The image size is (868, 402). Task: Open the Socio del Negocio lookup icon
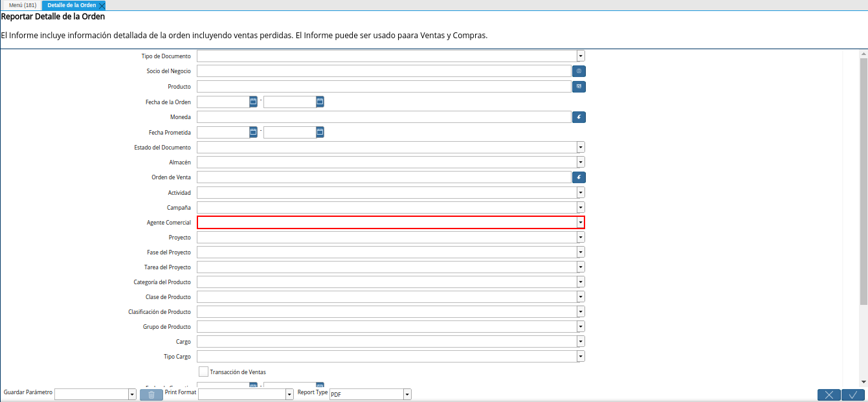[x=579, y=71]
